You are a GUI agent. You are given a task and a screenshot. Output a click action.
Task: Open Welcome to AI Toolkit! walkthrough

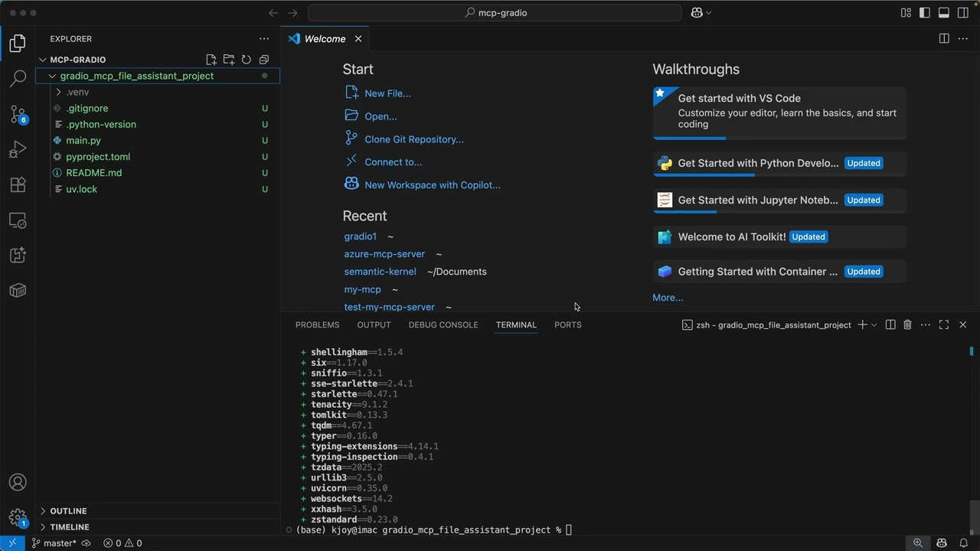[779, 236]
